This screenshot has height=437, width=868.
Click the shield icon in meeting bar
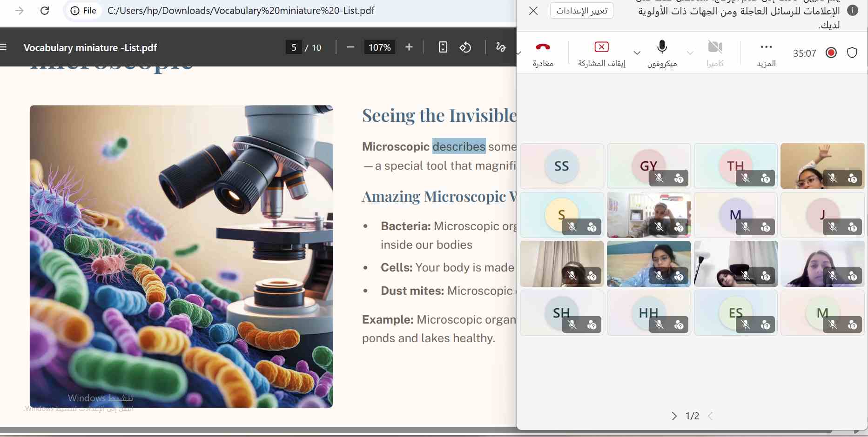852,53
